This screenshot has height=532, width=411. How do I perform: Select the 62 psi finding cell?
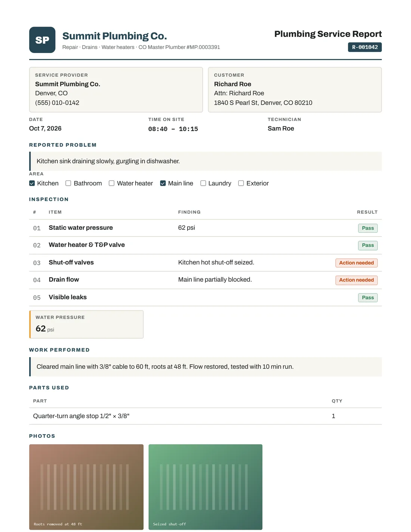click(186, 228)
